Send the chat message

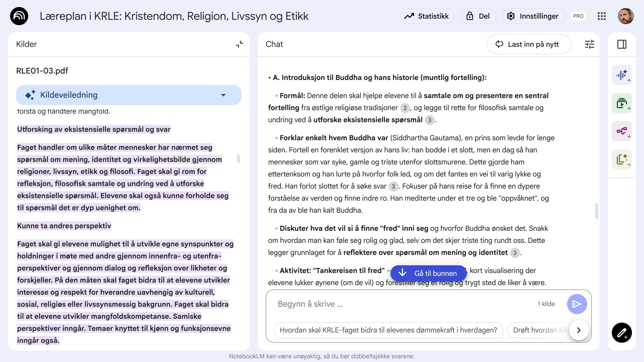pyautogui.click(x=577, y=304)
